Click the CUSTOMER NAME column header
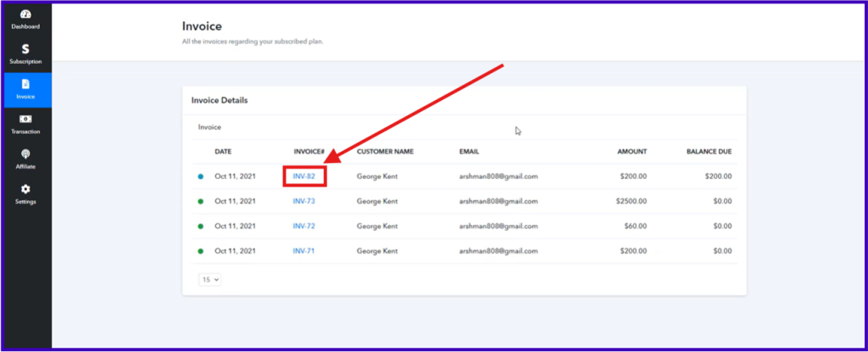 click(386, 151)
